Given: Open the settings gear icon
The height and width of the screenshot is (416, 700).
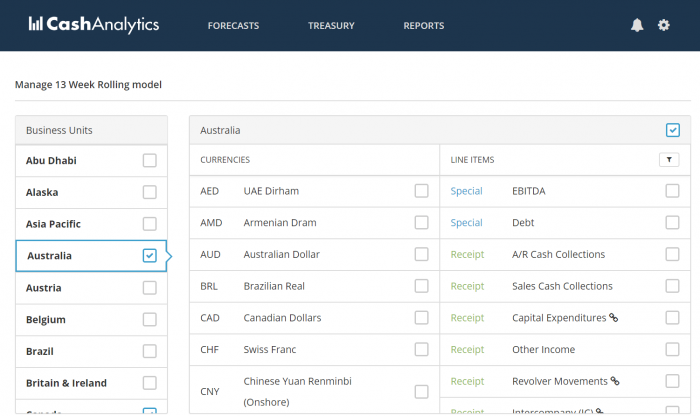Looking at the screenshot, I should point(664,25).
